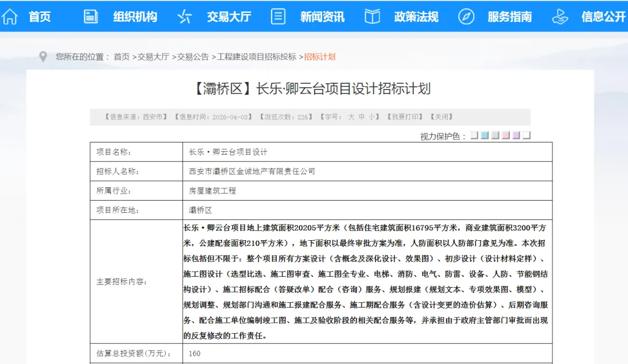Image resolution: width=628 pixels, height=364 pixels.
Task: Click info date 2026-04-03
Action: coord(230,117)
